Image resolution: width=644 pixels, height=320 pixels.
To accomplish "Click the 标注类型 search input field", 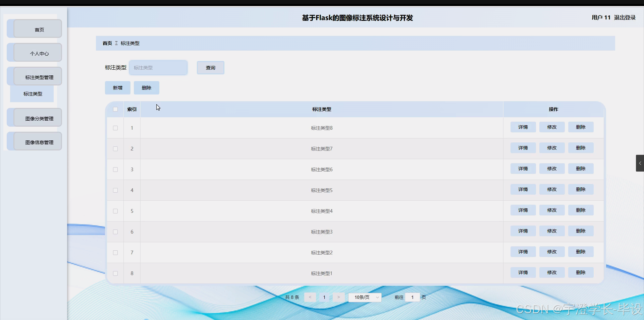I will [158, 67].
